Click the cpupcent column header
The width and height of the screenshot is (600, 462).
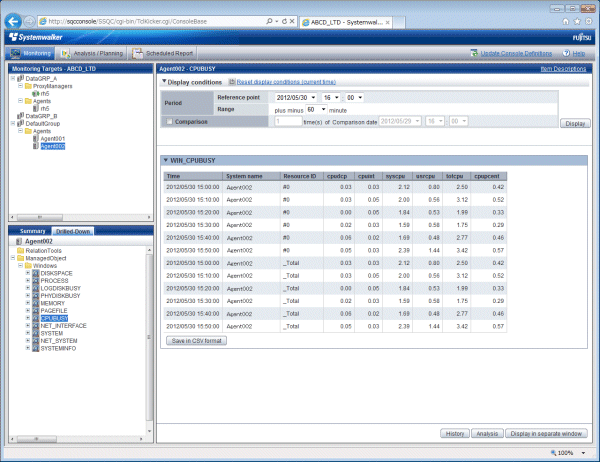[x=489, y=176]
